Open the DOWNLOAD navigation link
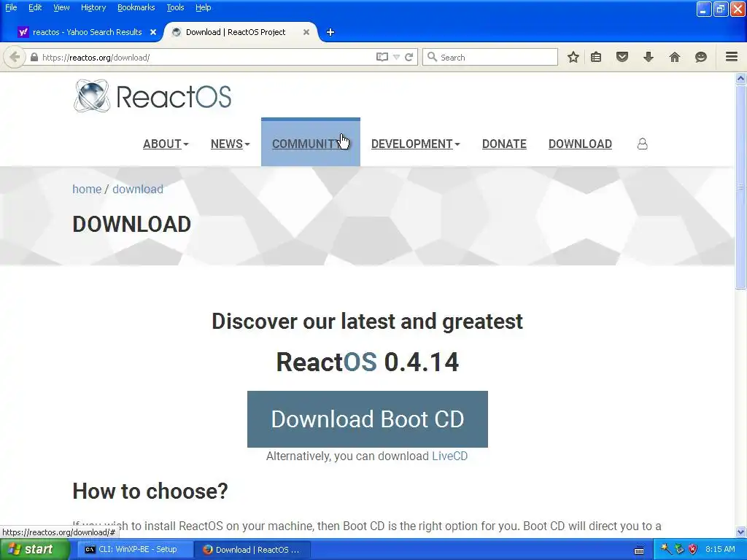 580,144
